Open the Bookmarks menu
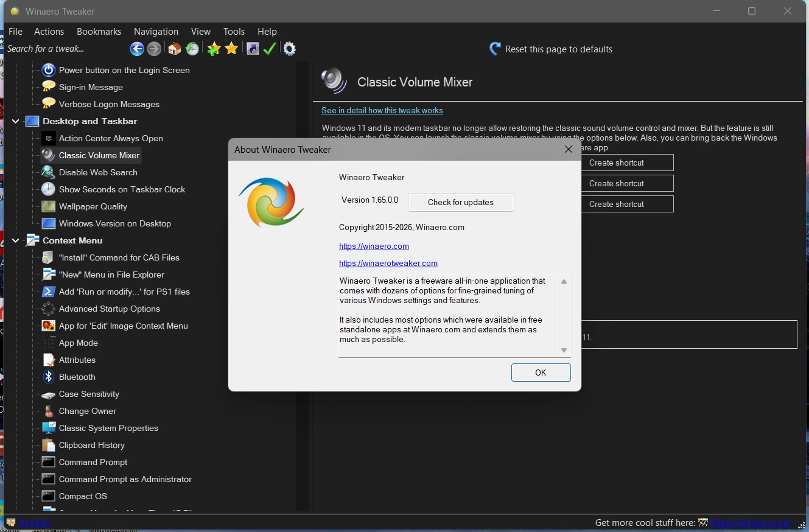Screen dimensions: 809x532 point(99,32)
